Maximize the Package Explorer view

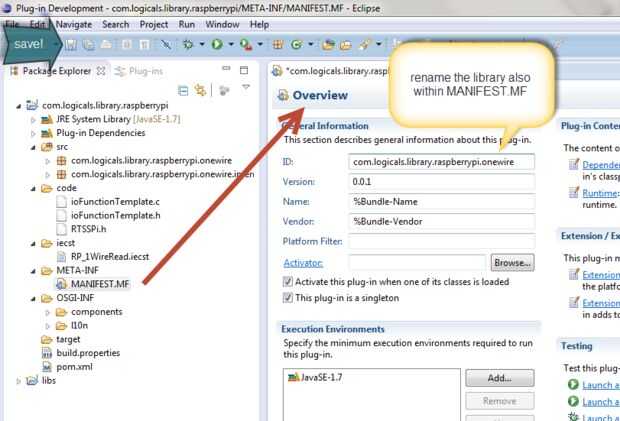coord(244,70)
